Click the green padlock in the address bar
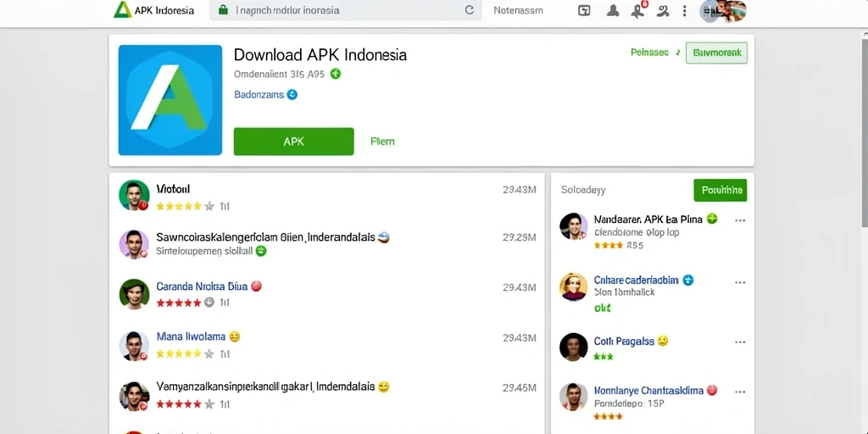The image size is (868, 434). [x=224, y=10]
